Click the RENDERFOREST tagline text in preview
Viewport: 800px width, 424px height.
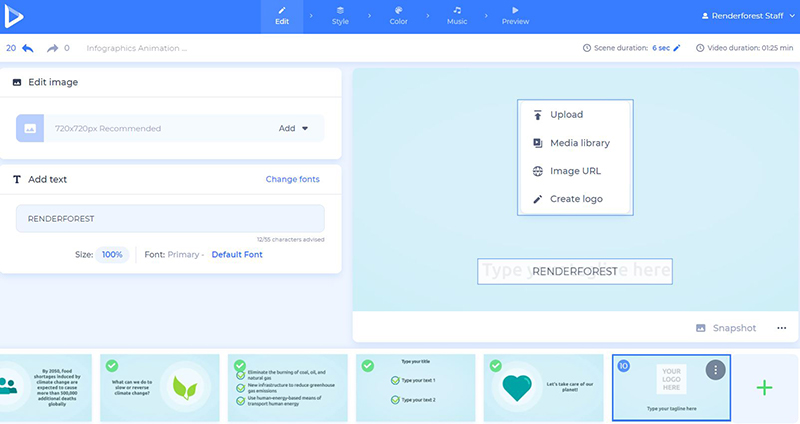[575, 271]
